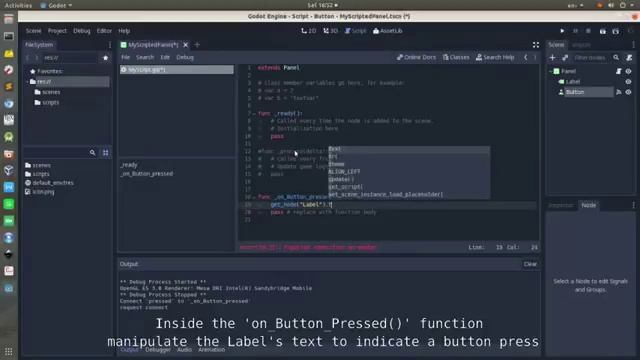Viewport: 640px width, 360px height.
Task: Switch to the 2D workspace
Action: point(309,31)
